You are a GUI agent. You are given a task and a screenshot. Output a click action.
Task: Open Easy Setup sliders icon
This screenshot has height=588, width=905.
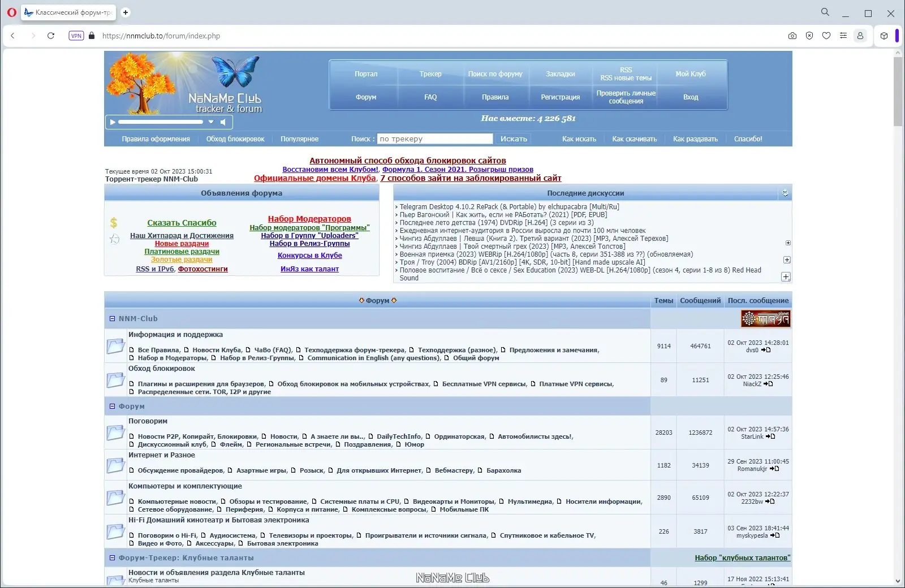843,36
